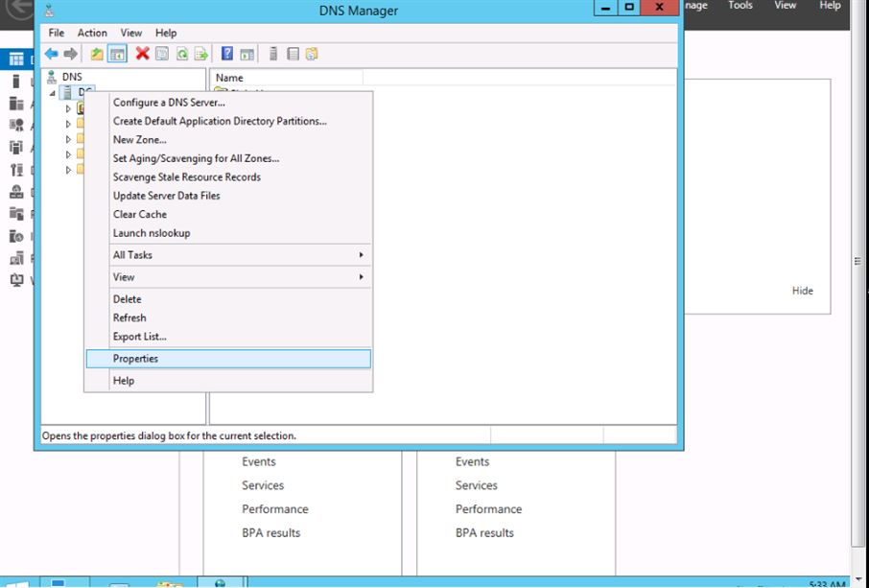Toggle the Show/Hide Action Pane toolbar icon

(x=247, y=54)
